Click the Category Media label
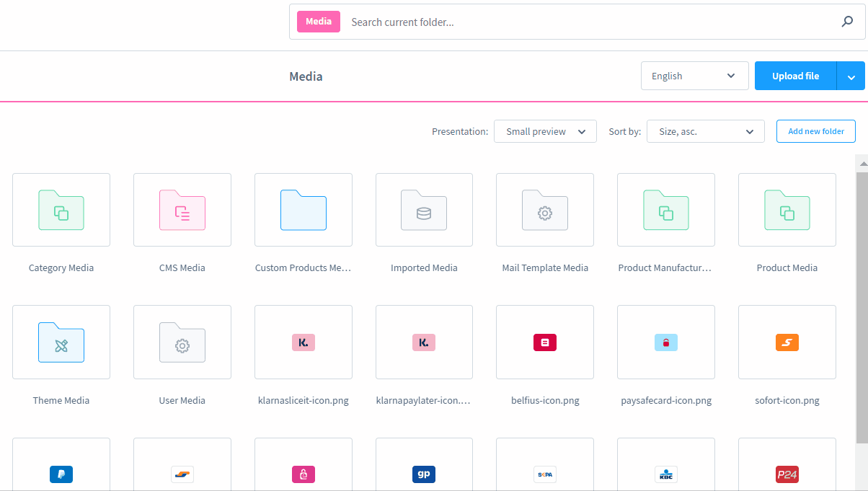868x491 pixels. click(x=61, y=267)
